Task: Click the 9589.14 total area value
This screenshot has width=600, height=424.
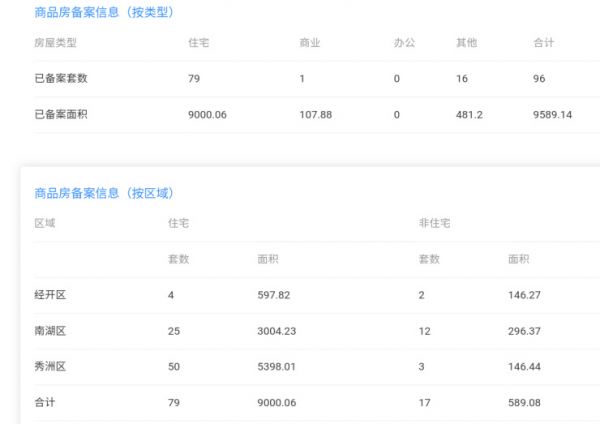Action: (553, 115)
